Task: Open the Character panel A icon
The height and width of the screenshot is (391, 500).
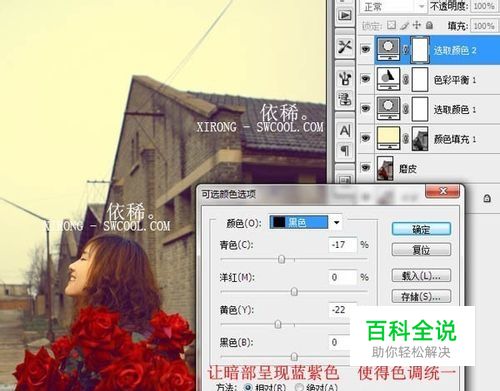Action: tap(345, 130)
